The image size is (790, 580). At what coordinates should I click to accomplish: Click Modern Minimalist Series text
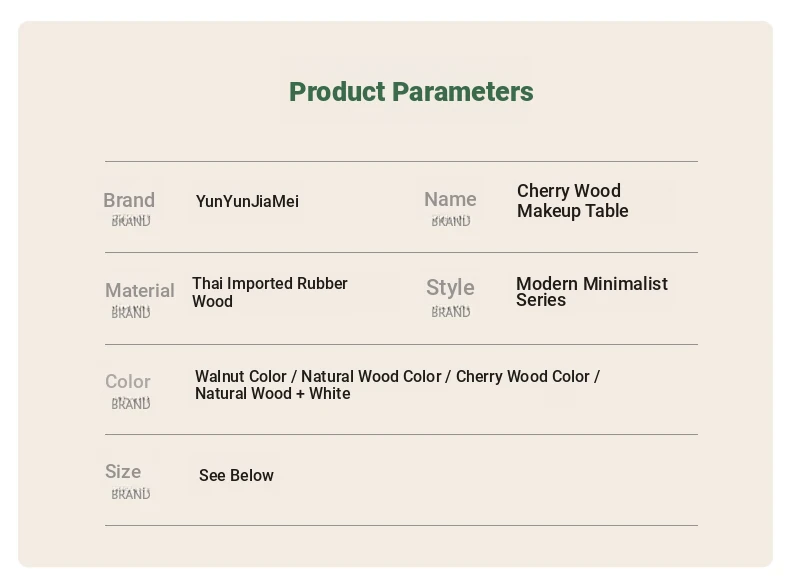coord(592,291)
